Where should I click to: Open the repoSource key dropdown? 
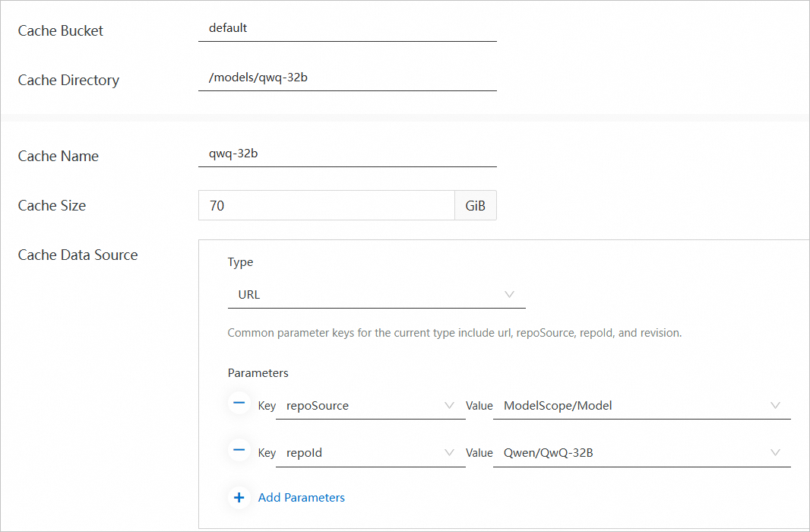(x=362, y=406)
